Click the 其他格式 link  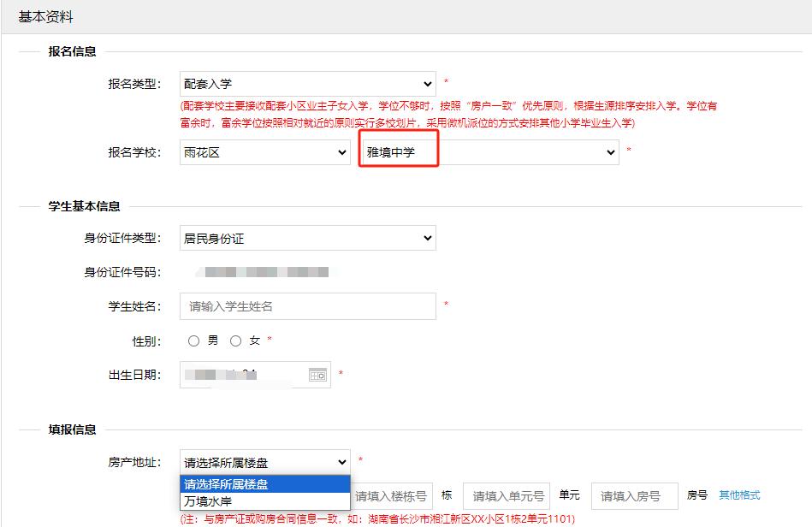739,495
